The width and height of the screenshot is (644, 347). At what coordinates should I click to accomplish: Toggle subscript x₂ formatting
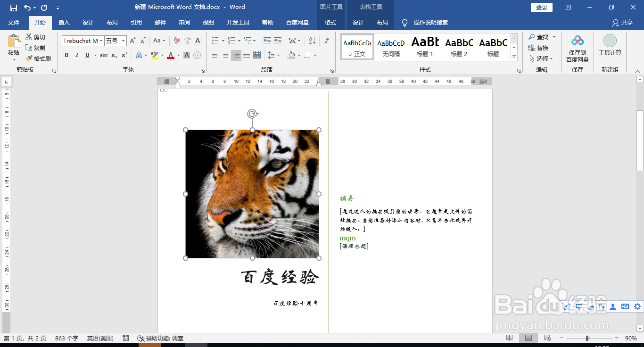[114, 55]
